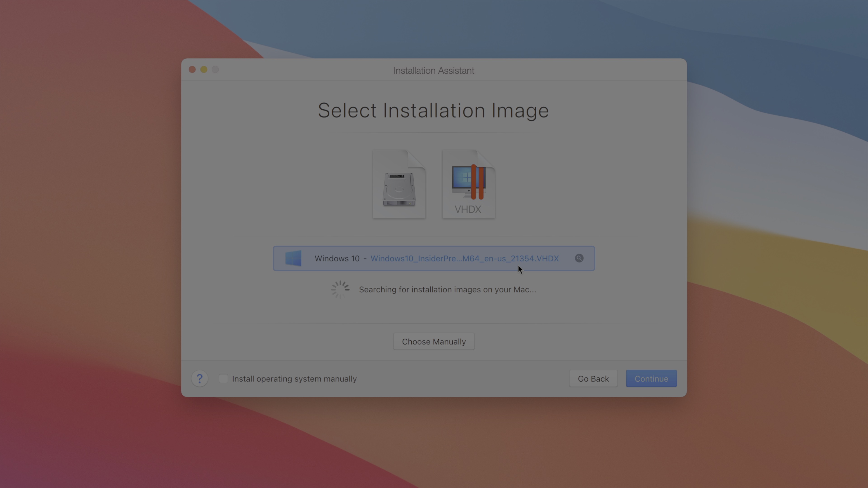This screenshot has height=488, width=868.
Task: Click the Windows10_InsiderPre VHDX filename link
Action: coord(464,258)
